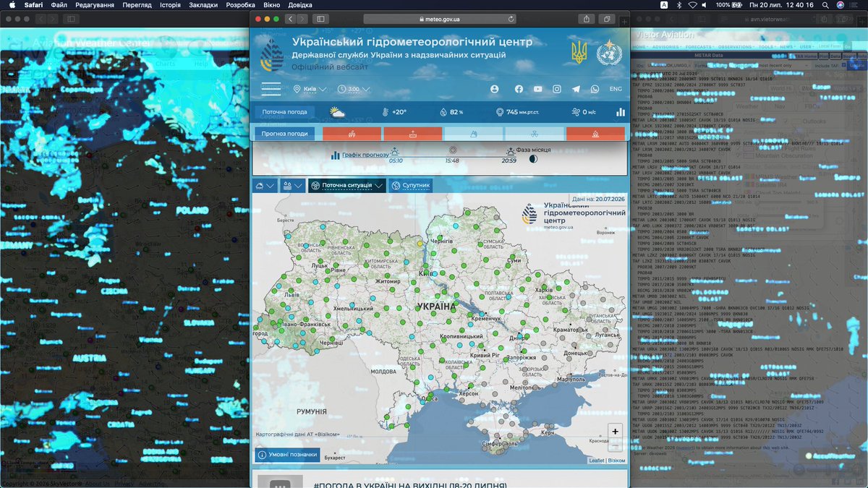Click the wind icon beside 0 м/с
Screen dimensions: 868x488
575,112
